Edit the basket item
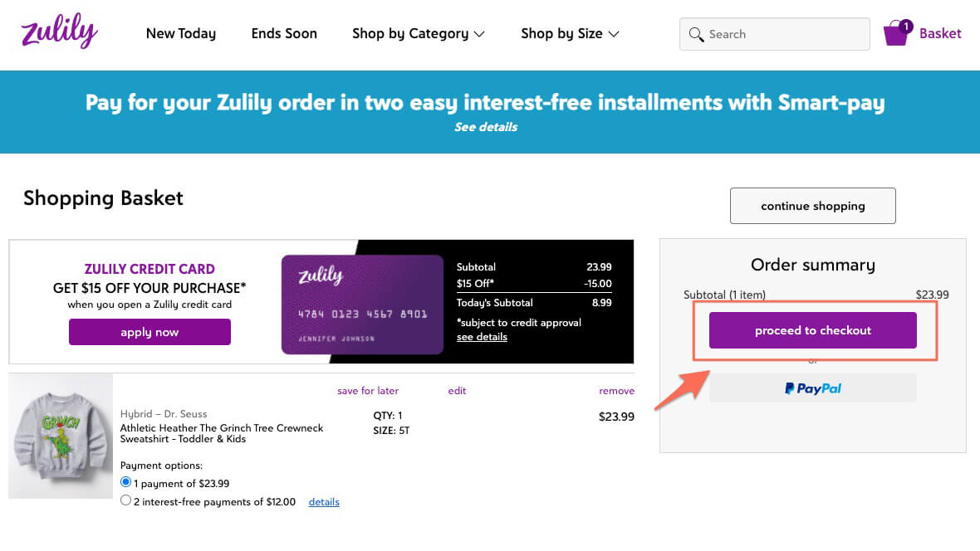Viewport: 980px width, 551px height. click(457, 391)
